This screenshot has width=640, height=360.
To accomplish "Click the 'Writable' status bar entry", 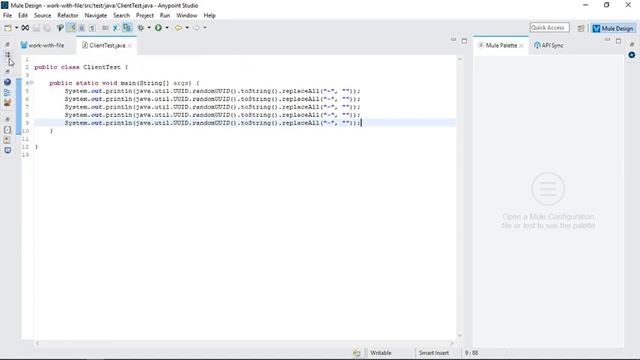I will 381,353.
